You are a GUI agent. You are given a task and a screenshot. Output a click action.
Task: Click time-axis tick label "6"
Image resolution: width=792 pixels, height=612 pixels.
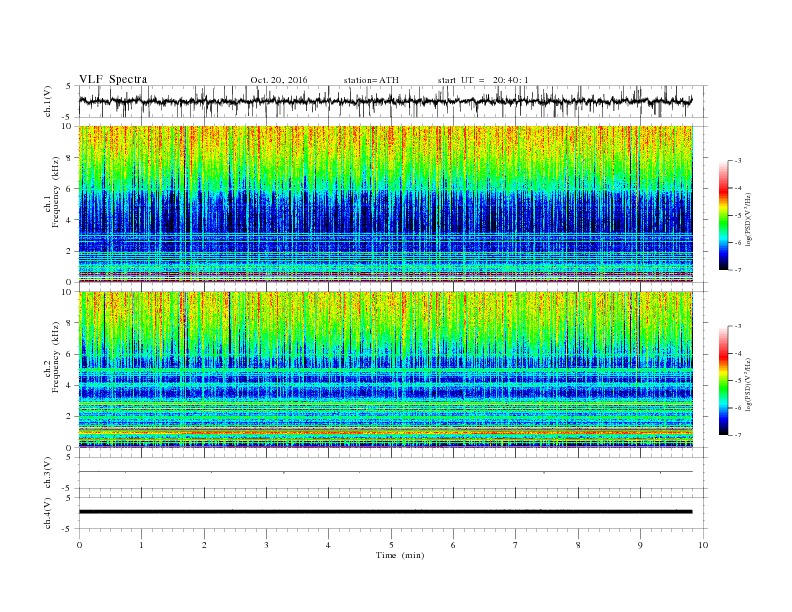click(x=453, y=545)
